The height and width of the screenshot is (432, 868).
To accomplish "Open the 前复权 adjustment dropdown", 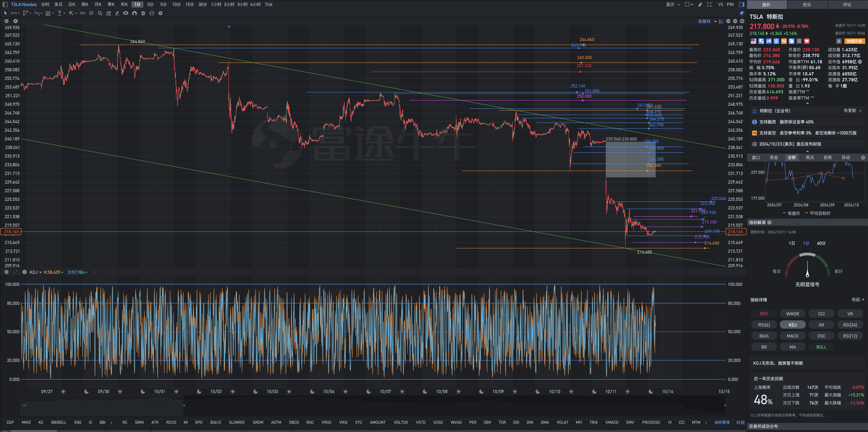I will (707, 21).
